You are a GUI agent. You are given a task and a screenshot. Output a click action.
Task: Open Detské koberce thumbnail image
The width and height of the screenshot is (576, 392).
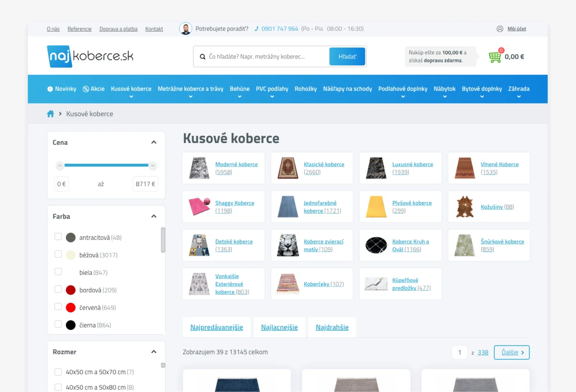199,245
